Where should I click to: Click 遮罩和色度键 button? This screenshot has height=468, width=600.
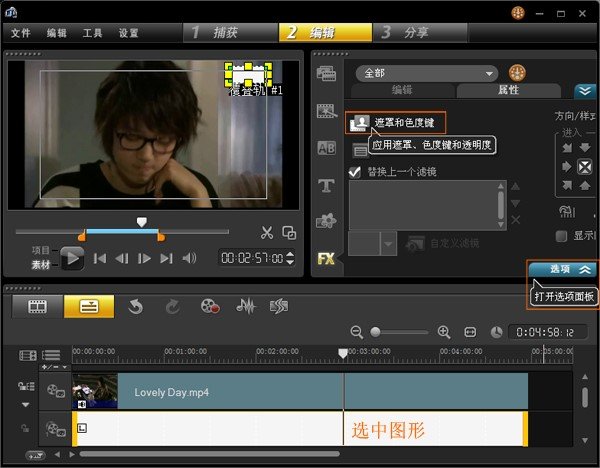pos(395,122)
